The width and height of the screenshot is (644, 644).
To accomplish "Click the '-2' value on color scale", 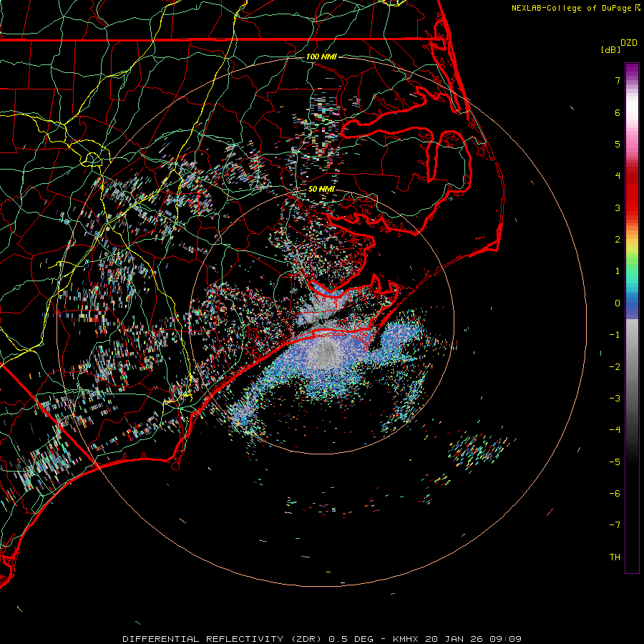I will (615, 367).
